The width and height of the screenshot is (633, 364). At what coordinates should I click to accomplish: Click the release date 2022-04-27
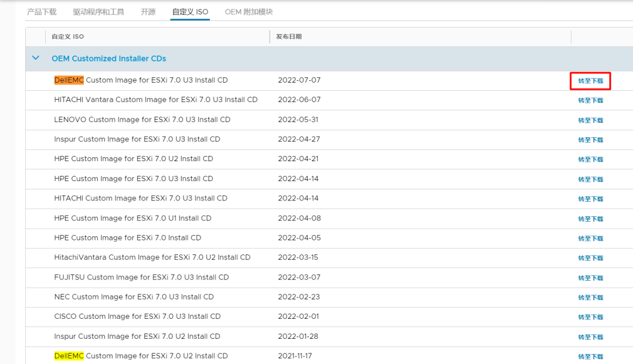click(299, 140)
